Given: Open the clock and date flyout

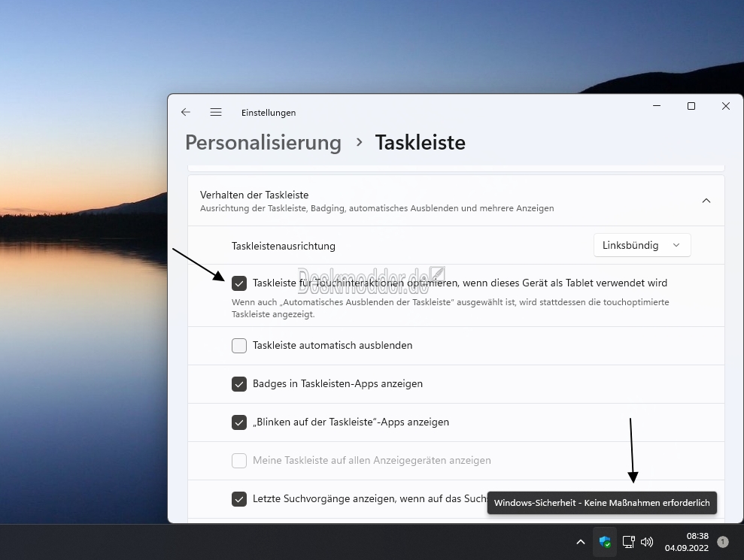Looking at the screenshot, I should click(x=686, y=542).
